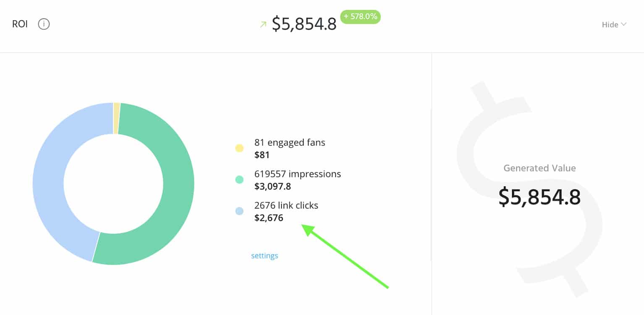Collapse the panel with Hide dropdown

pyautogui.click(x=614, y=25)
